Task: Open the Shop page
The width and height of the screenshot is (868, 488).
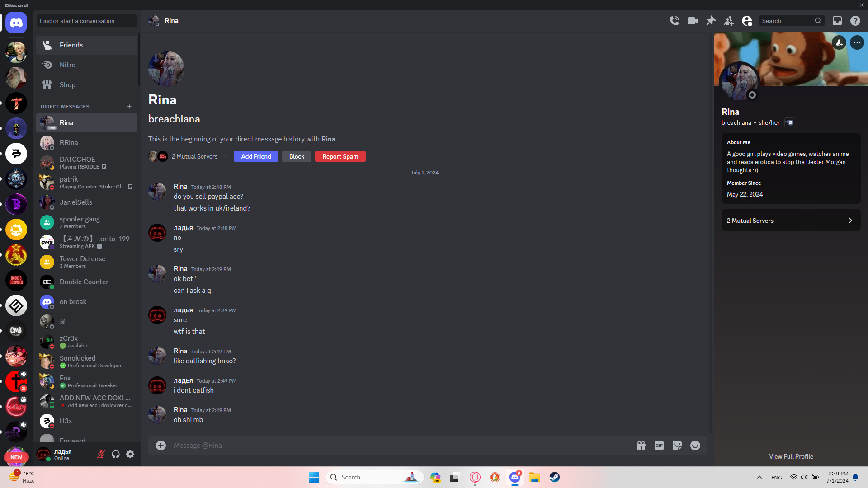Action: coord(87,85)
